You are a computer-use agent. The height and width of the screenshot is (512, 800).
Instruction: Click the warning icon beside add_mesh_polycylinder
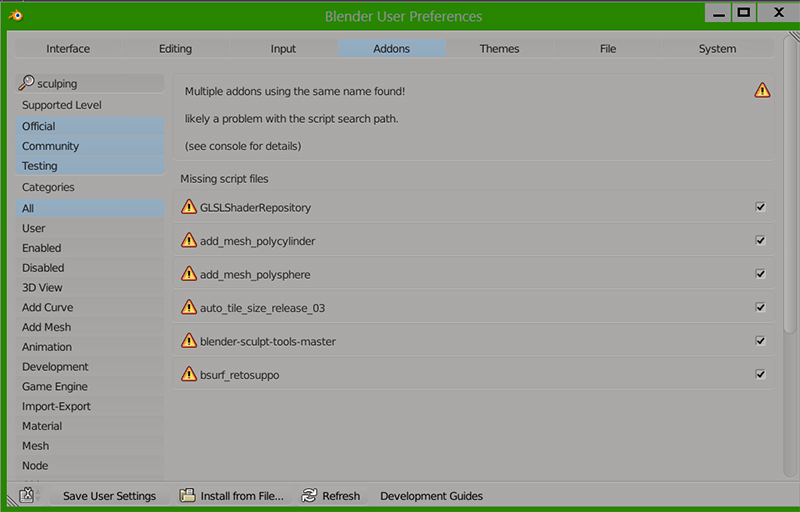point(189,240)
